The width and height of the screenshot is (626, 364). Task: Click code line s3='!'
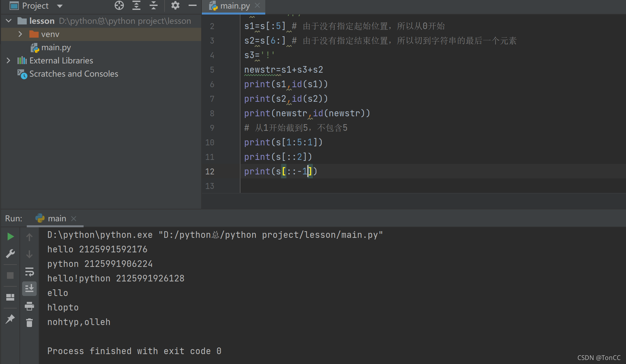click(x=260, y=55)
